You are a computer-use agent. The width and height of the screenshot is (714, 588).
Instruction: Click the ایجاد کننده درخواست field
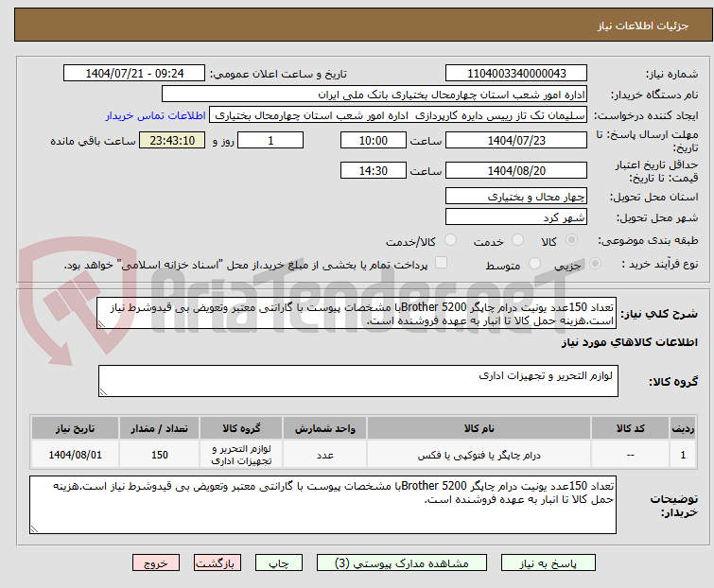(x=398, y=115)
